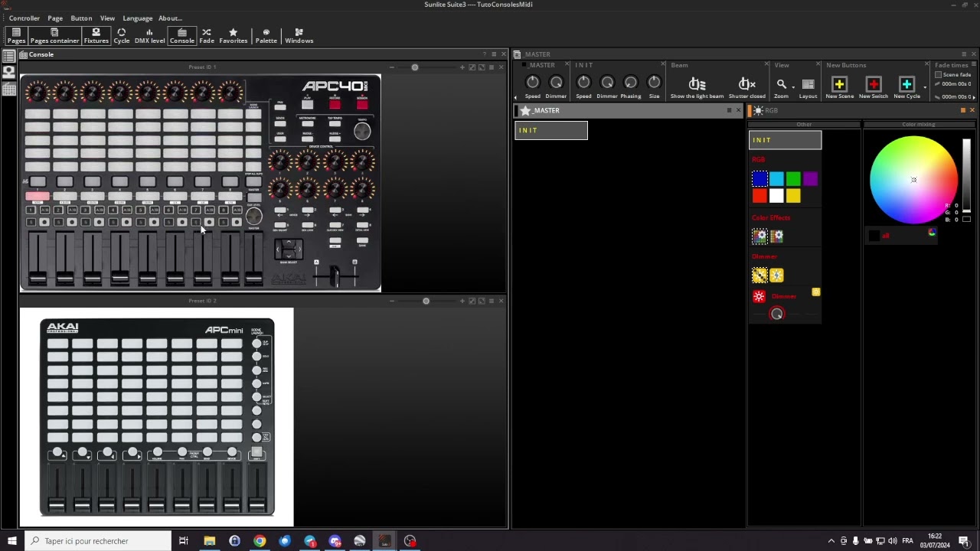This screenshot has height=551, width=980.
Task: Click the grid icon in left sidebar
Action: pyautogui.click(x=8, y=90)
